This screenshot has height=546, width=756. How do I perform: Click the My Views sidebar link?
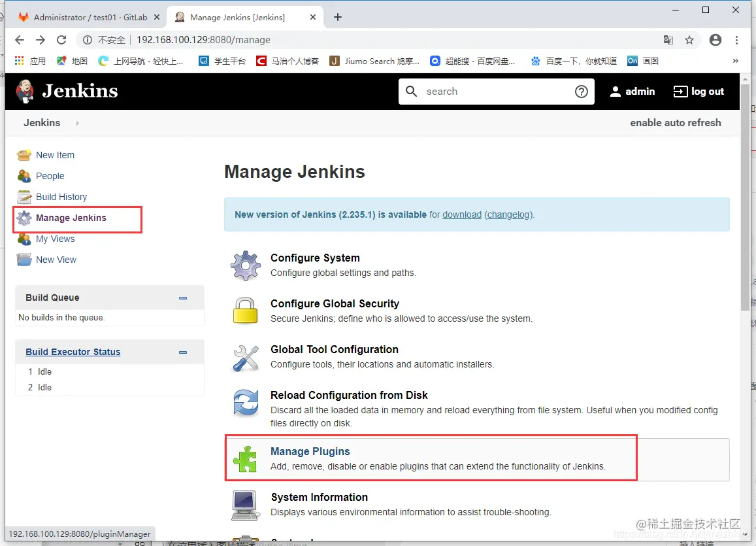pyautogui.click(x=55, y=239)
